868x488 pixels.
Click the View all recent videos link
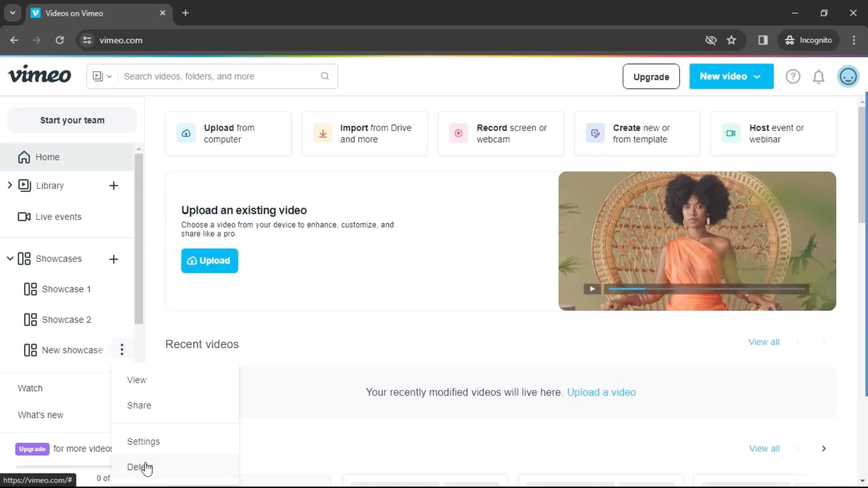(x=764, y=342)
